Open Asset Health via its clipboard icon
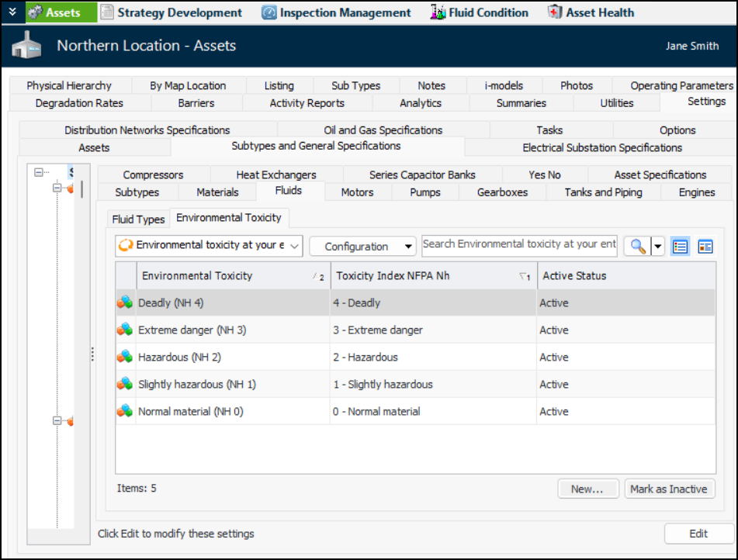Viewport: 738px width, 560px height. [555, 12]
